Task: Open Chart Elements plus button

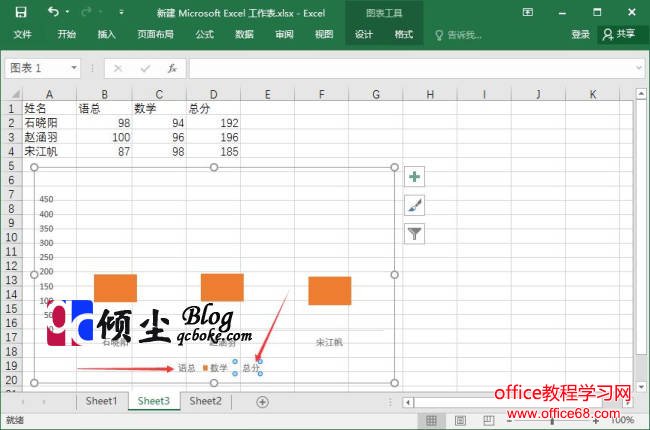Action: click(414, 177)
